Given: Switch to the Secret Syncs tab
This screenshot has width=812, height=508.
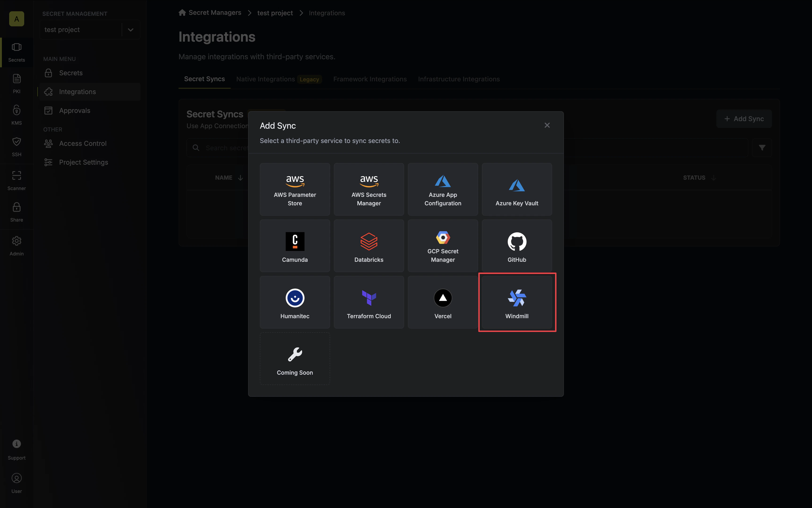Looking at the screenshot, I should click(204, 79).
